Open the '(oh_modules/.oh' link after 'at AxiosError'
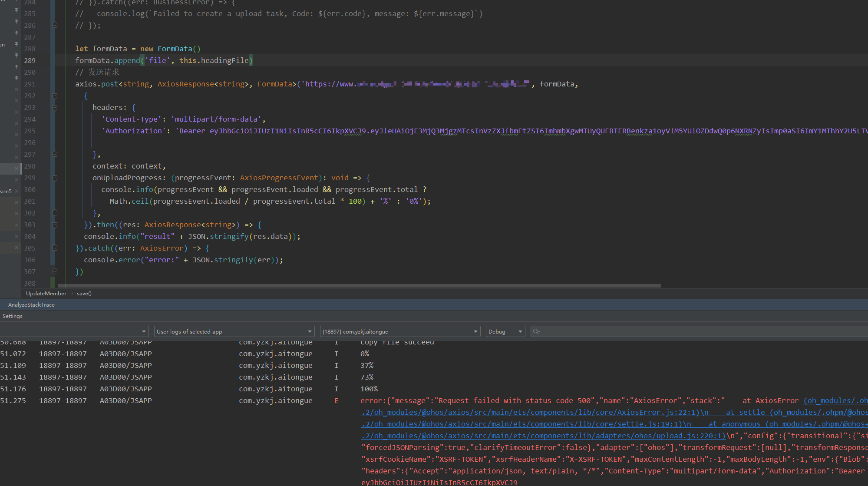 pos(835,400)
